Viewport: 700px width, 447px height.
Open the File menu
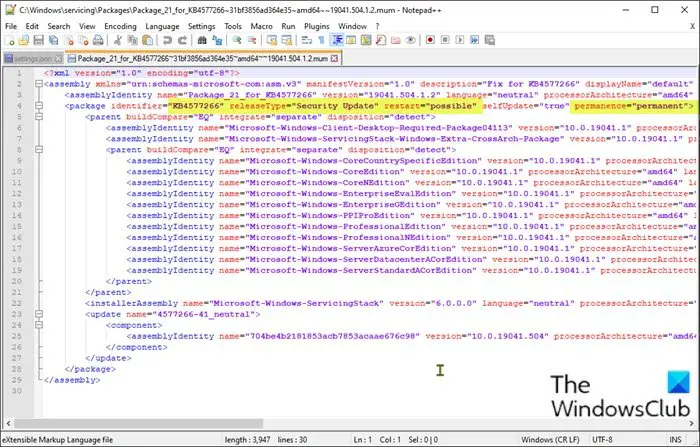(x=11, y=26)
